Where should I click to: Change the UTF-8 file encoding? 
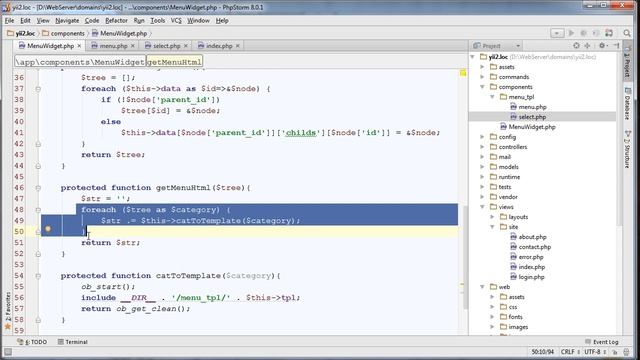pyautogui.click(x=595, y=351)
